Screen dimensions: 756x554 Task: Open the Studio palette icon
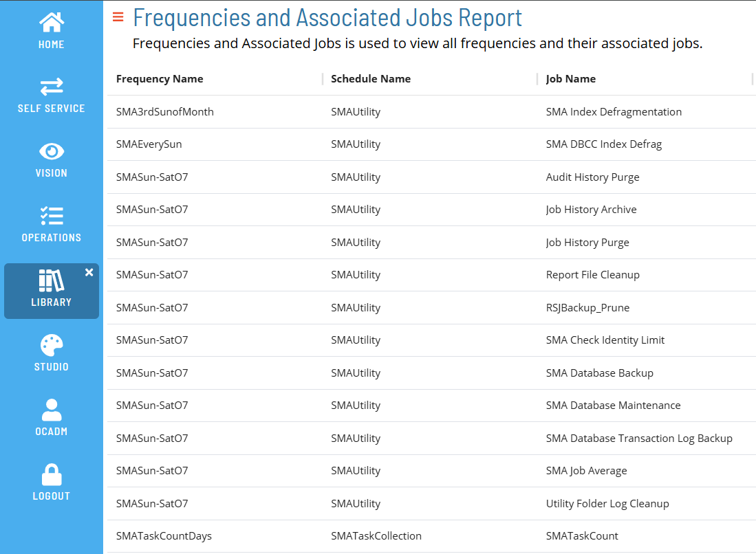click(52, 345)
